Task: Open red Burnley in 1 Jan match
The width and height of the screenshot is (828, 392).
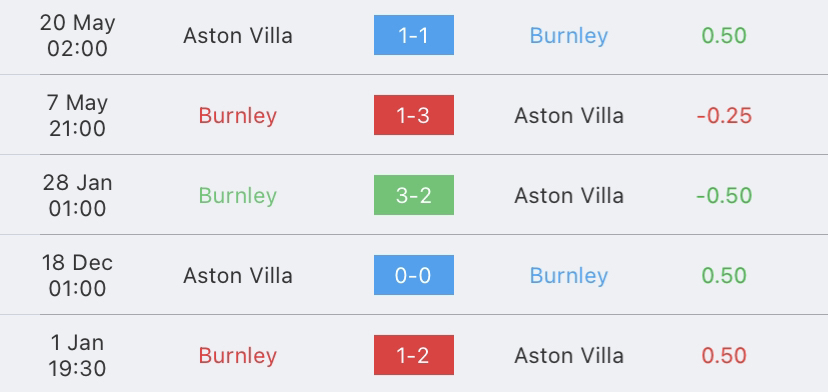Action: (x=238, y=356)
